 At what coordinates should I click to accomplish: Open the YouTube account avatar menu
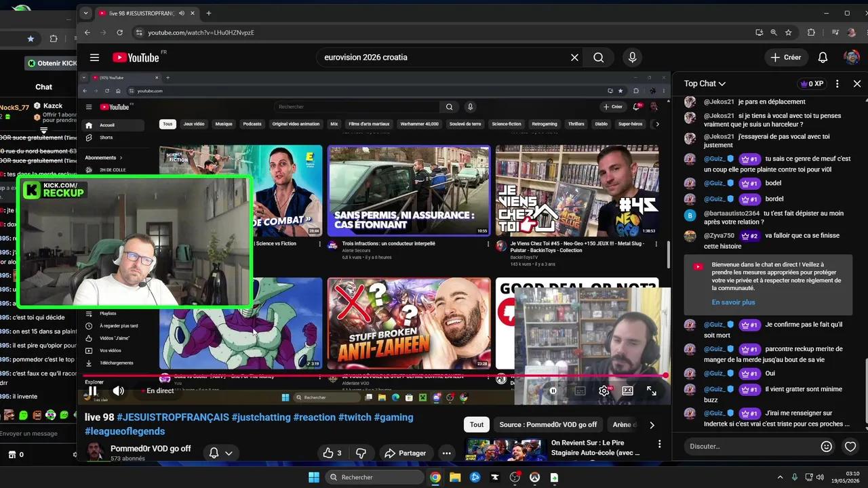coord(852,58)
